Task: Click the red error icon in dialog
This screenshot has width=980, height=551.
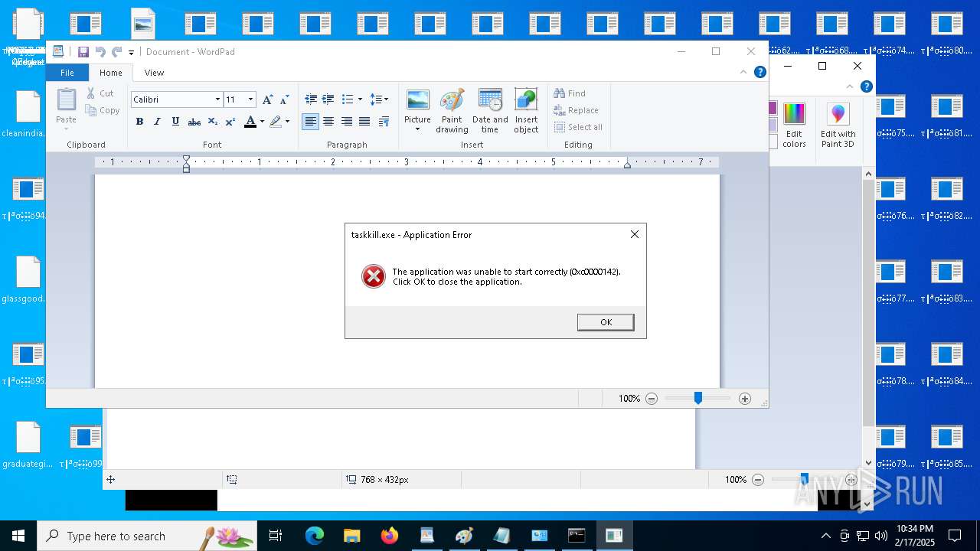Action: (374, 276)
